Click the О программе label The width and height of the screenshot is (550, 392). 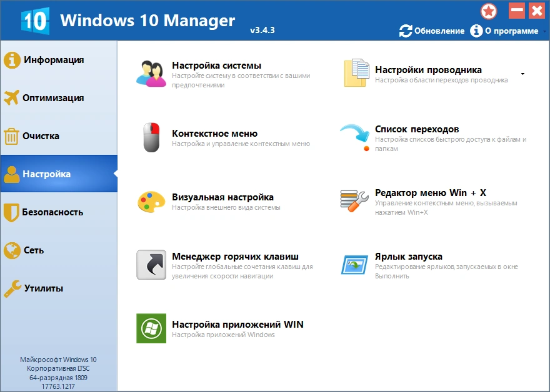[511, 31]
